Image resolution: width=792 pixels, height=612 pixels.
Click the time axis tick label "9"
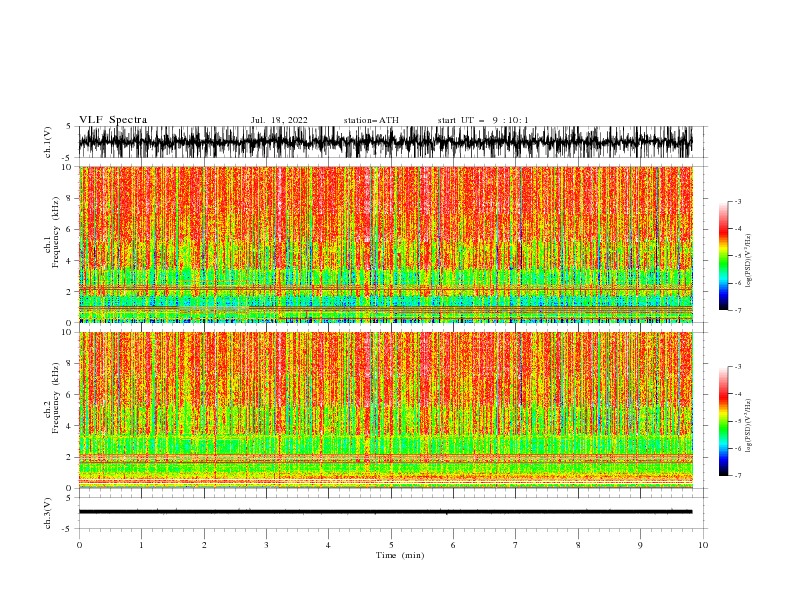(x=640, y=545)
